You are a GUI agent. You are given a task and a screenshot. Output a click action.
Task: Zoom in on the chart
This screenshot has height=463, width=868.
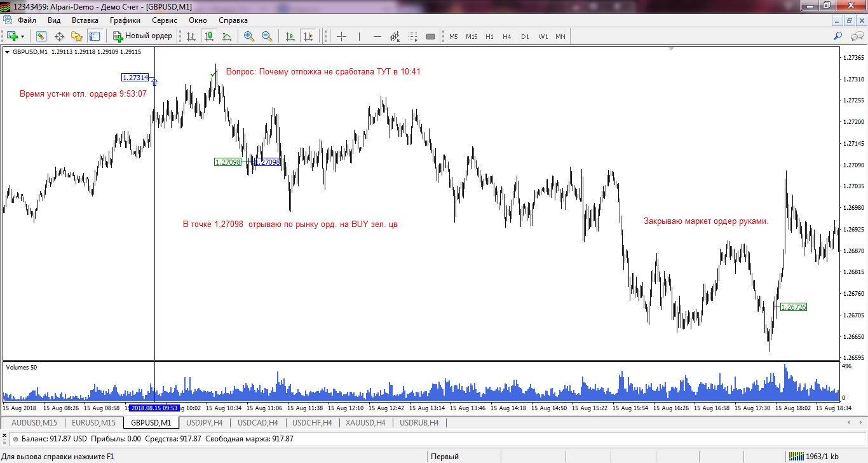coord(249,36)
